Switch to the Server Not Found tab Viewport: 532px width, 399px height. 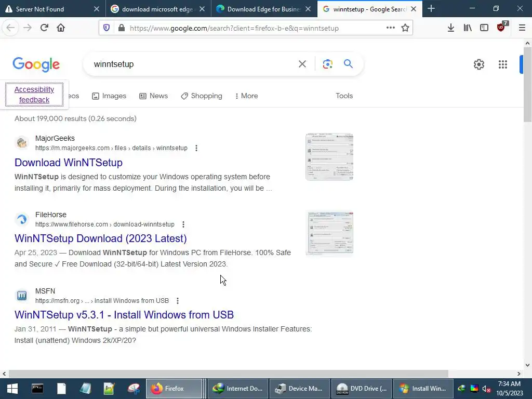[x=52, y=9]
